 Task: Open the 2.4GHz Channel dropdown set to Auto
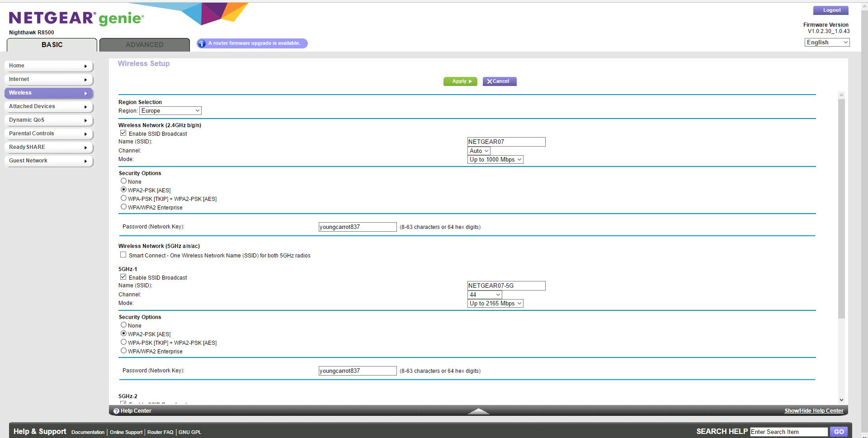tap(479, 151)
